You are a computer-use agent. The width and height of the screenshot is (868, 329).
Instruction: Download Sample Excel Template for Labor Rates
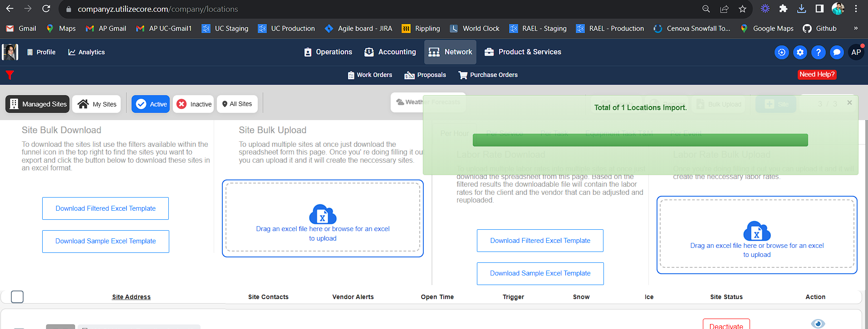tap(540, 273)
